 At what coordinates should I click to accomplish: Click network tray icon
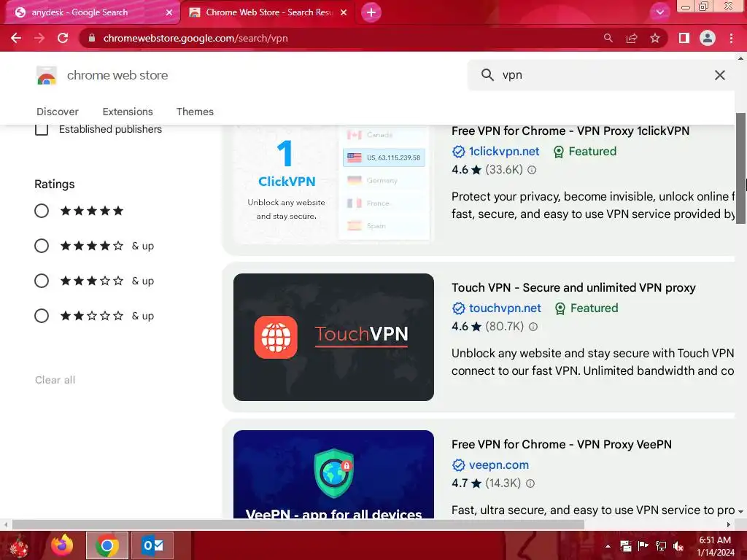tap(661, 546)
